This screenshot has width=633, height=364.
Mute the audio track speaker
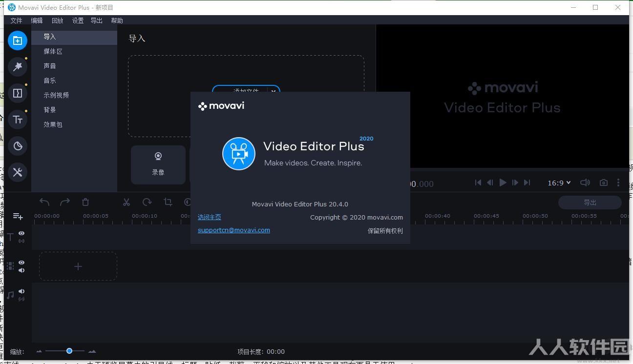21,291
